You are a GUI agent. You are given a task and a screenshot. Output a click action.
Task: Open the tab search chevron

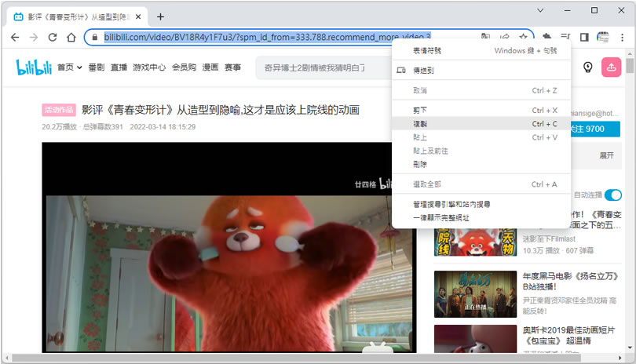click(x=540, y=10)
